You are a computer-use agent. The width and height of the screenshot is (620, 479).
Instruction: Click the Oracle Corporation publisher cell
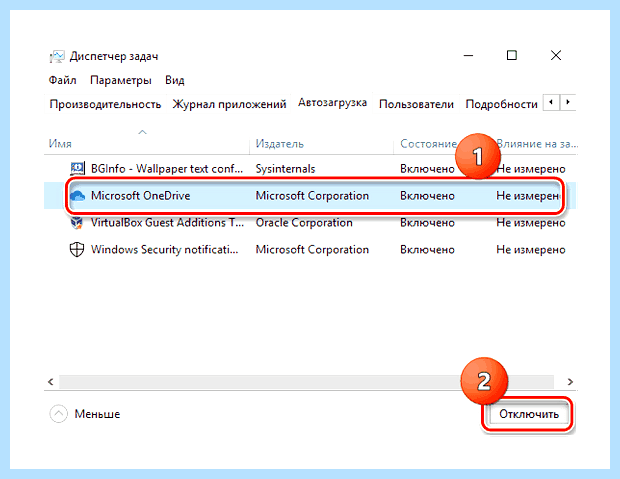pos(304,223)
